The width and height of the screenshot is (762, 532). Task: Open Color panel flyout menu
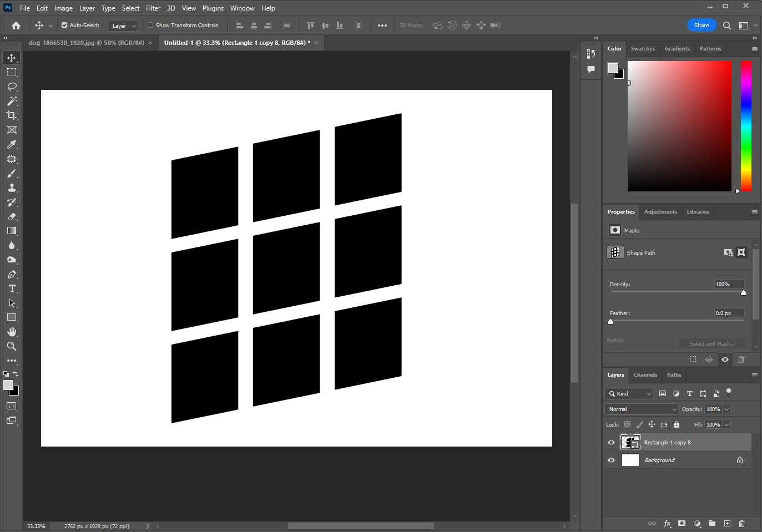755,49
